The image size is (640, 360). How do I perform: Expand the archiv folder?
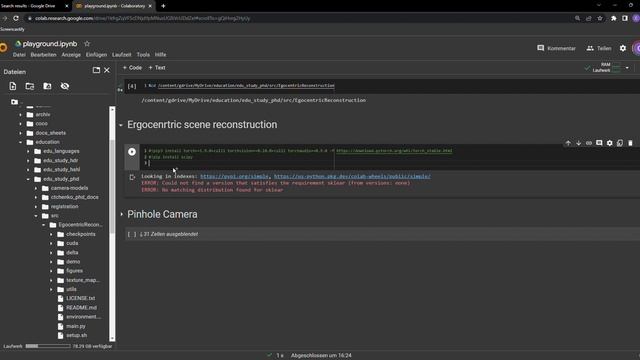pos(20,115)
